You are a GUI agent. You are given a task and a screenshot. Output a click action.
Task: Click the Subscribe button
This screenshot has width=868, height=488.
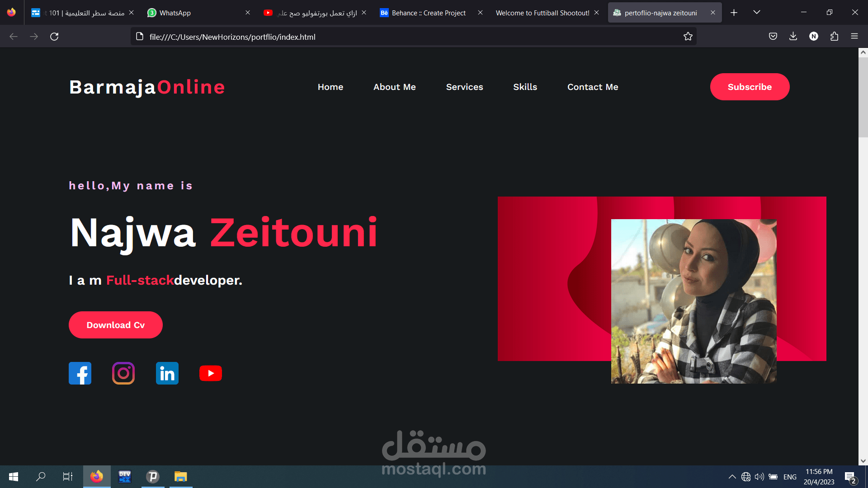pos(750,87)
